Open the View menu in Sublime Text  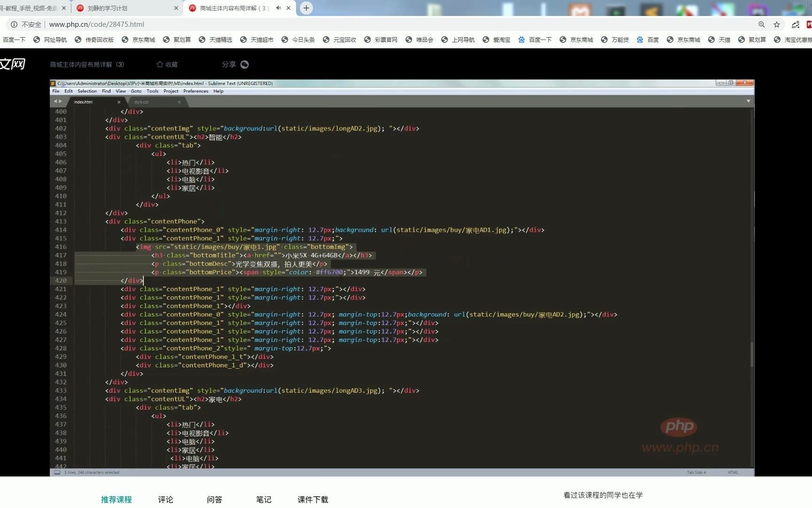[121, 91]
